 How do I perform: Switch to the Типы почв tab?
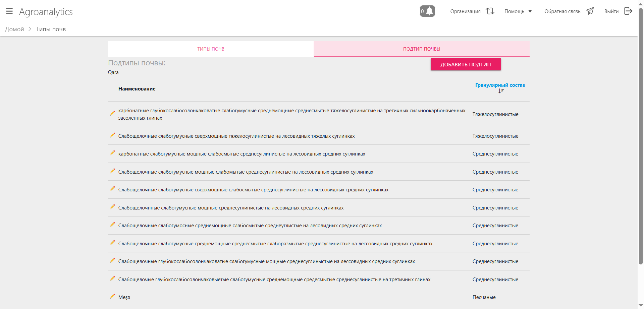(211, 49)
